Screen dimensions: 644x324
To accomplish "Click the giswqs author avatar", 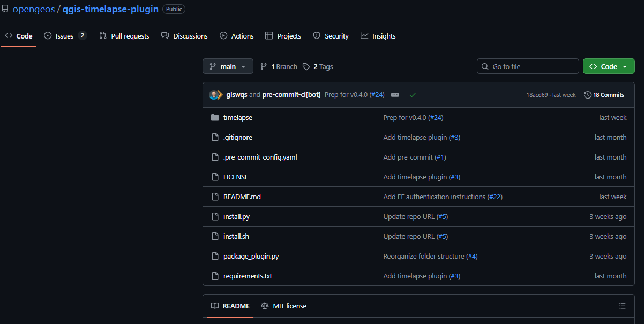I will (215, 95).
